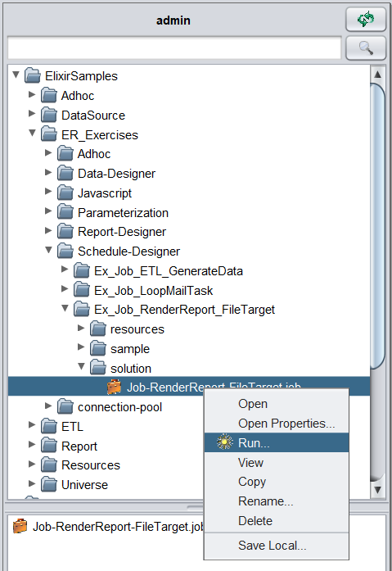Choose Rename... from the context menu
Image resolution: width=392 pixels, height=571 pixels.
pyautogui.click(x=265, y=501)
